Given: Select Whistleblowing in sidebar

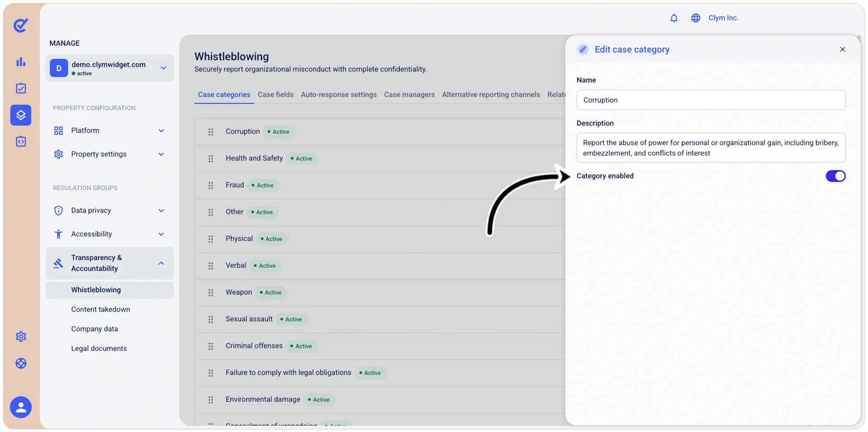Looking at the screenshot, I should (x=110, y=290).
